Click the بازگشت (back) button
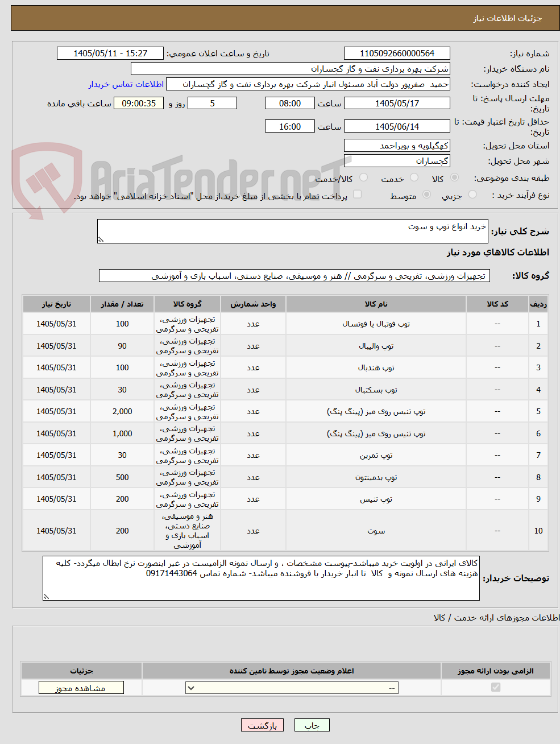This screenshot has height=744, width=560. [262, 725]
